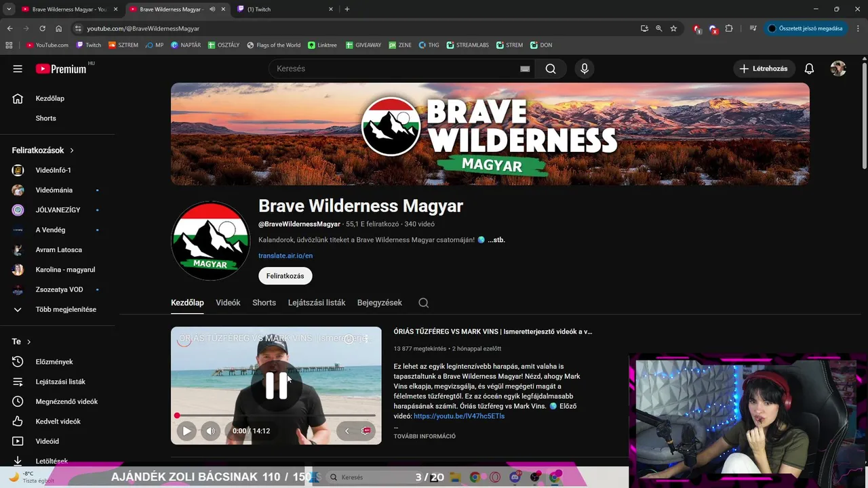This screenshot has width=868, height=488.
Task: Open Zsozeatya VOD subscription channel
Action: click(56, 289)
